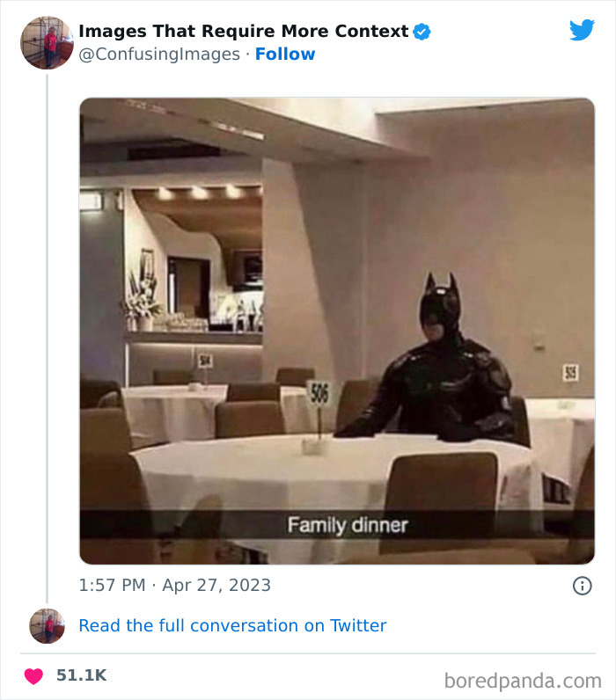Click the 51.1K likes count
Screen dimensions: 616x700
[81, 676]
